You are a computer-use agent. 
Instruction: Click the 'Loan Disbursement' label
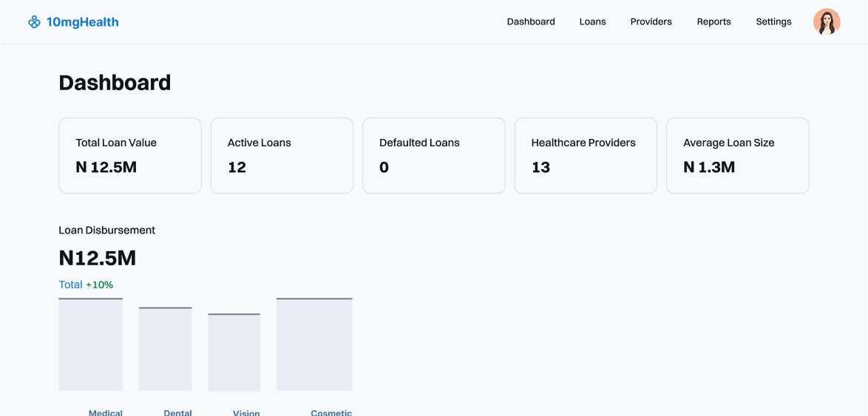[x=107, y=230]
